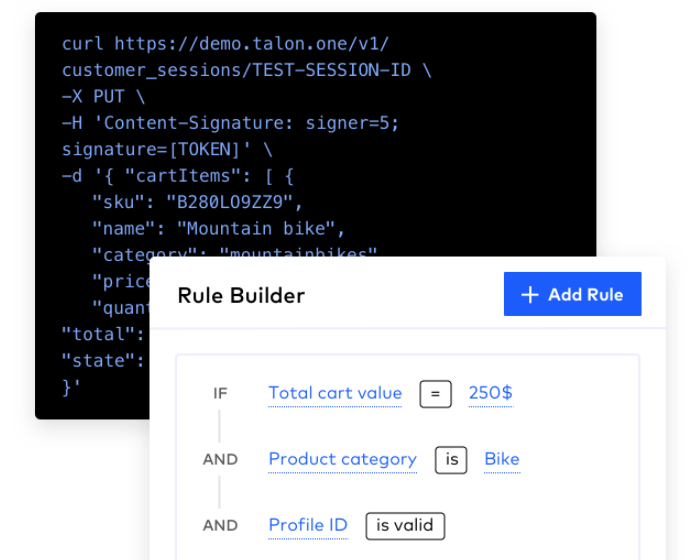Click the plus icon on Add Rule
Viewport: 696px width, 560px height.
coord(530,294)
